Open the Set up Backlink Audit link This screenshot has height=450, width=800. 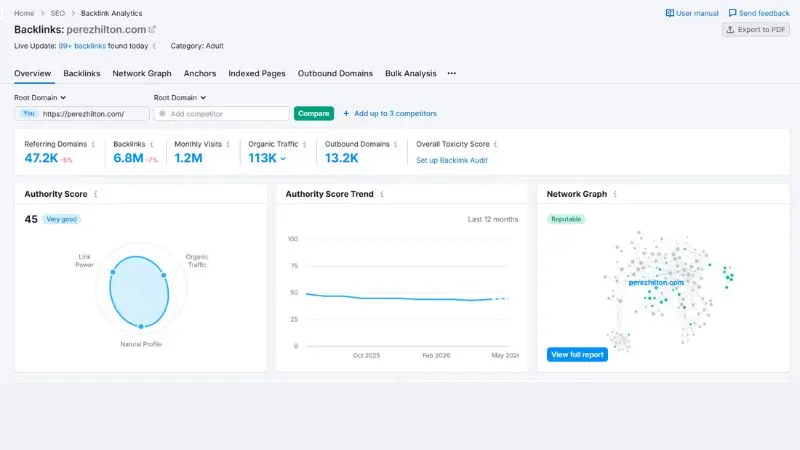(452, 160)
